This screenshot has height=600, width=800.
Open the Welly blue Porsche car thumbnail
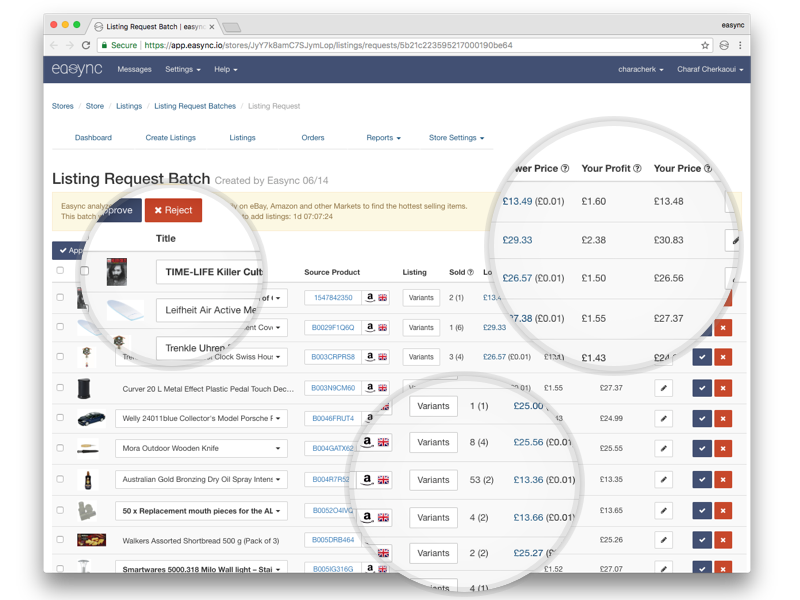(x=91, y=418)
